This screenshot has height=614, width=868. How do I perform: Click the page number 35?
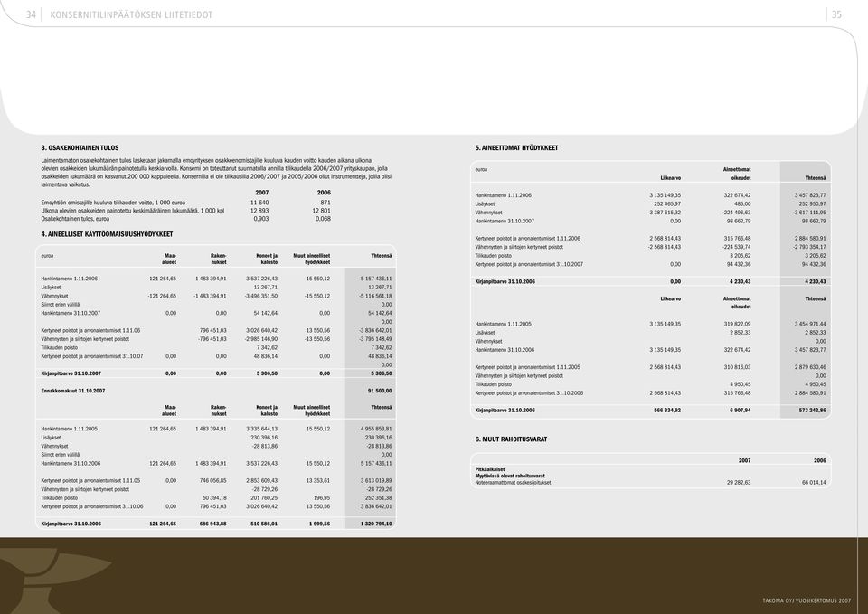(x=836, y=15)
